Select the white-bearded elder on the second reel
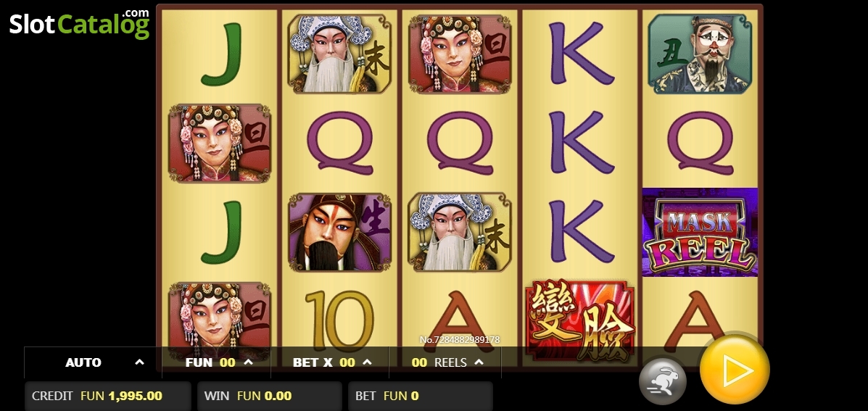The height and width of the screenshot is (411, 868). [340, 54]
